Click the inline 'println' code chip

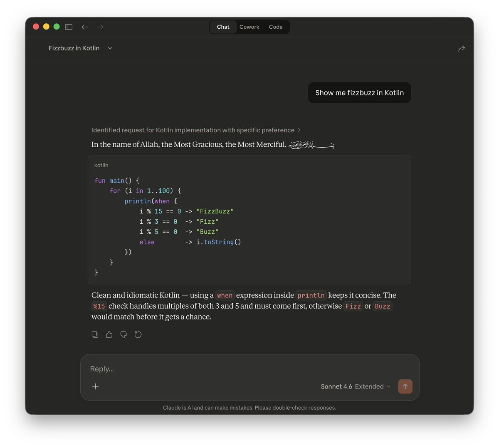[x=311, y=295]
